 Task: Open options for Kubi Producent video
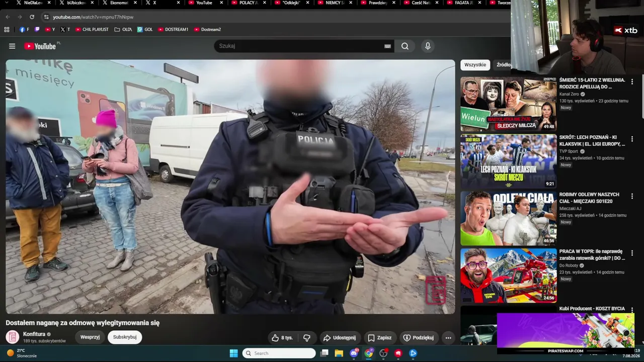point(632,310)
